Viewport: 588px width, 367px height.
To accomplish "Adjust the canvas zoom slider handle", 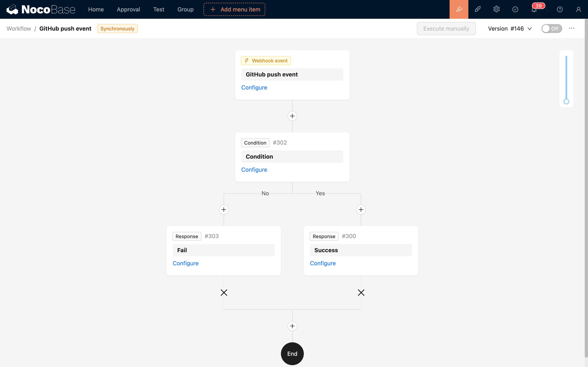I will click(x=566, y=102).
